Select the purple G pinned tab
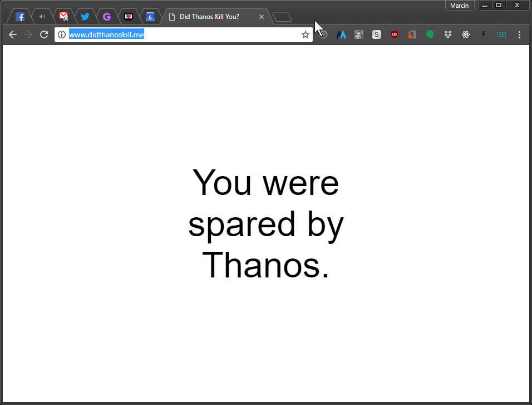This screenshot has height=405, width=532. pyautogui.click(x=107, y=17)
